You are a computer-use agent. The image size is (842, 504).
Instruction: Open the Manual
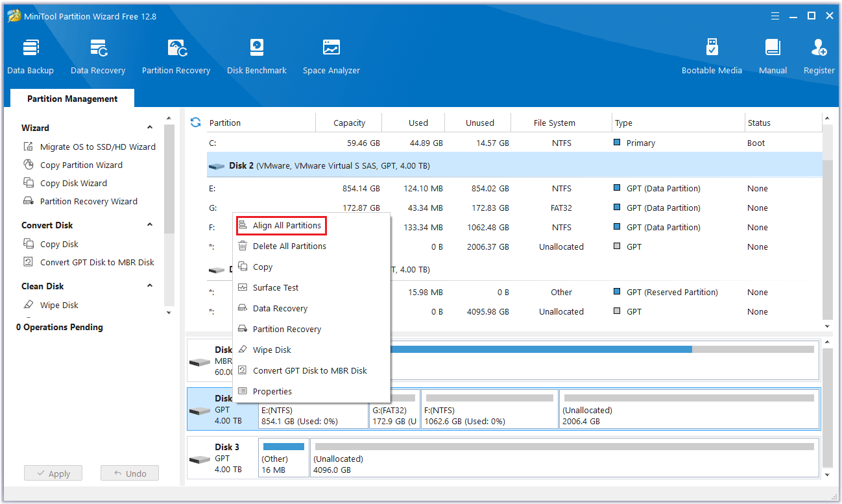pos(773,57)
